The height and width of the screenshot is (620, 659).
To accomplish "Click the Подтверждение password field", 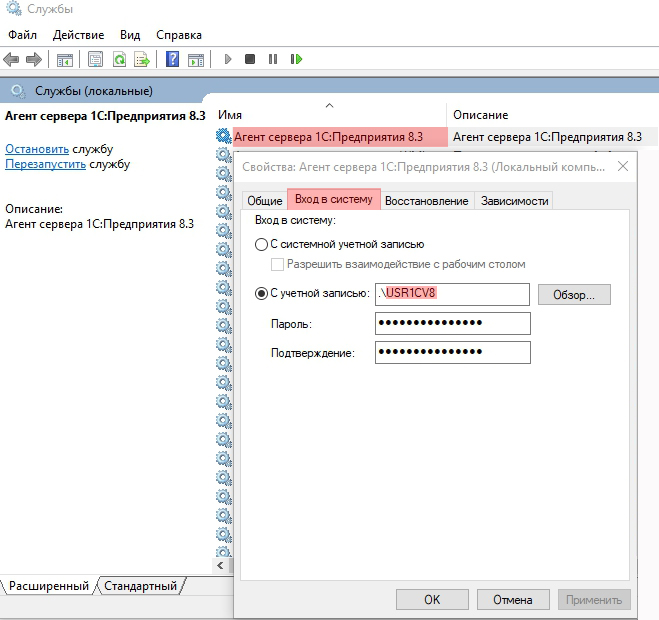I will 453,352.
